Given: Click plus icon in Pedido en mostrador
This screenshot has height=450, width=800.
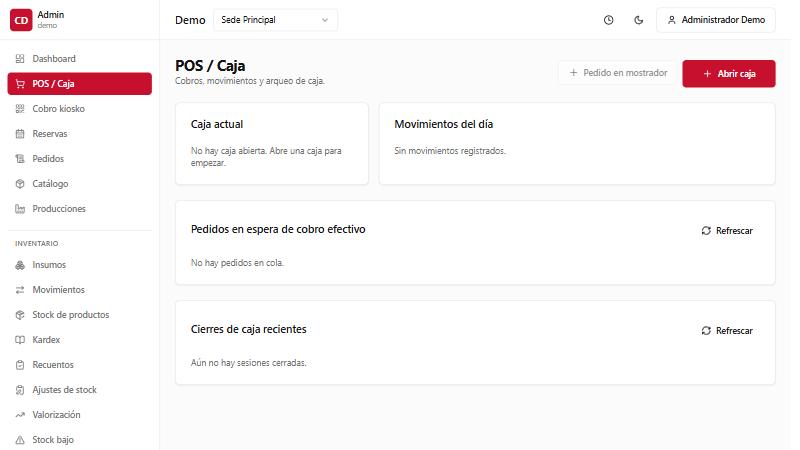Looking at the screenshot, I should click(573, 73).
